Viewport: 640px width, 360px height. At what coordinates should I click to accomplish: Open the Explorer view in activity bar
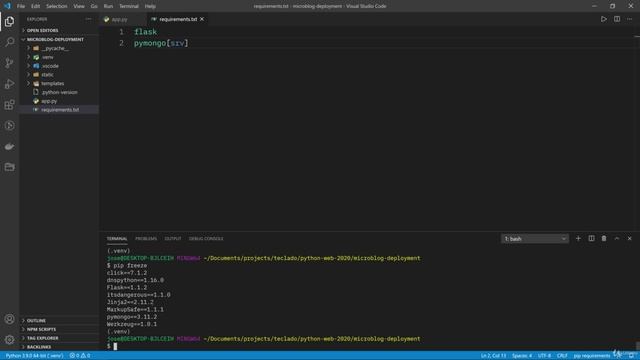tap(9, 21)
